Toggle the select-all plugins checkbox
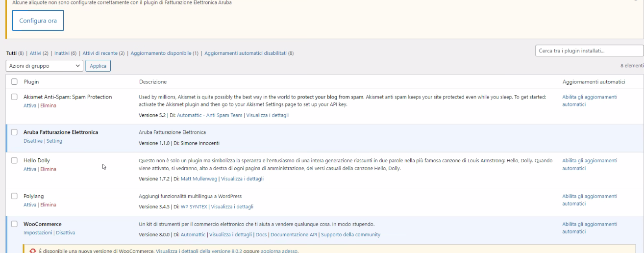644x253 pixels. [x=14, y=82]
